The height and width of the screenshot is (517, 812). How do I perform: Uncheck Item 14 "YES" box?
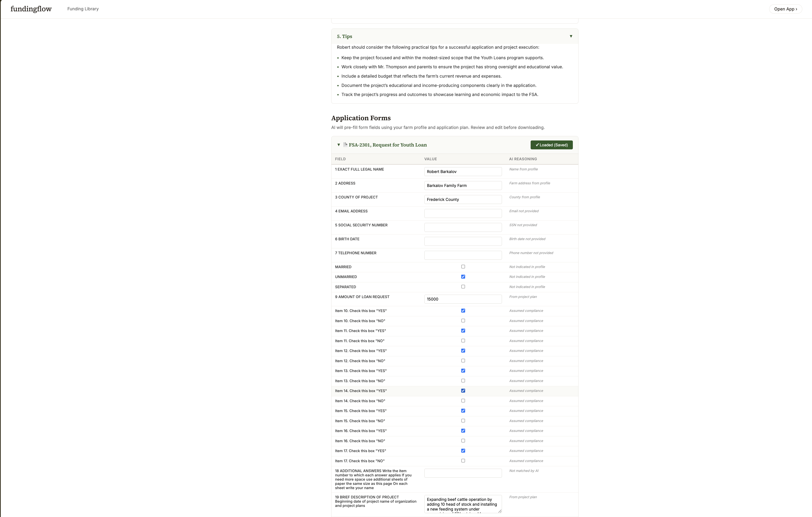coord(463,391)
